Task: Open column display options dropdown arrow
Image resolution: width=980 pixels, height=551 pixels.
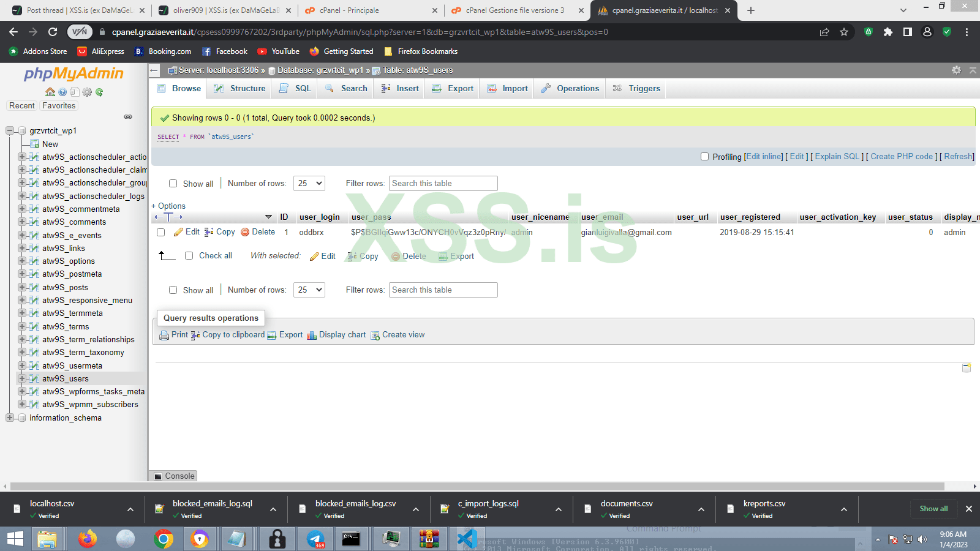Action: [x=268, y=217]
